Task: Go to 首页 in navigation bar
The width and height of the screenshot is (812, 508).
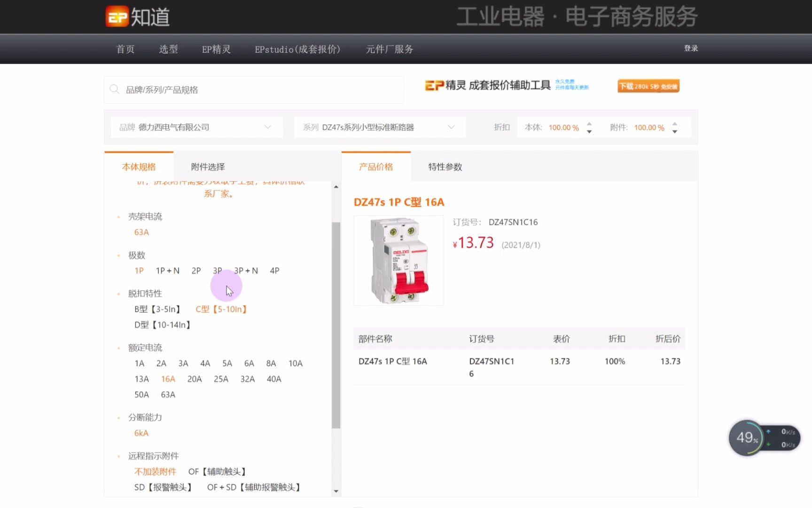Action: click(x=125, y=49)
